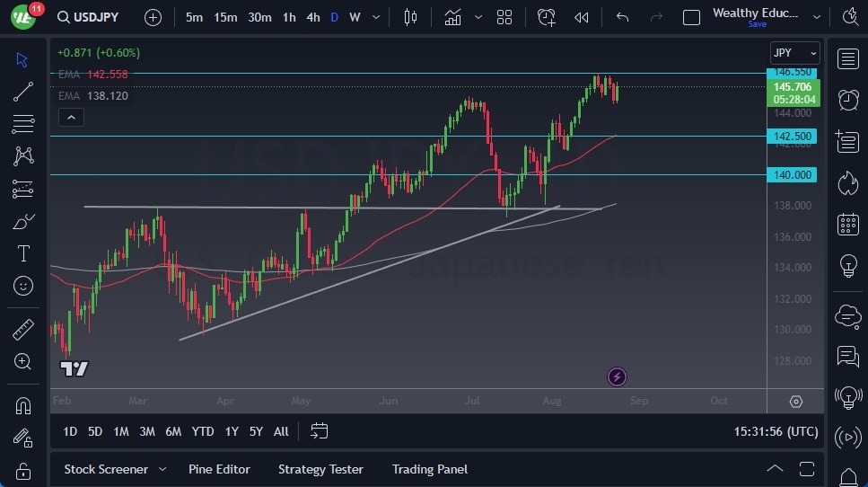868x487 pixels.
Task: Click the 142.500 cyan price level label
Action: (x=792, y=137)
